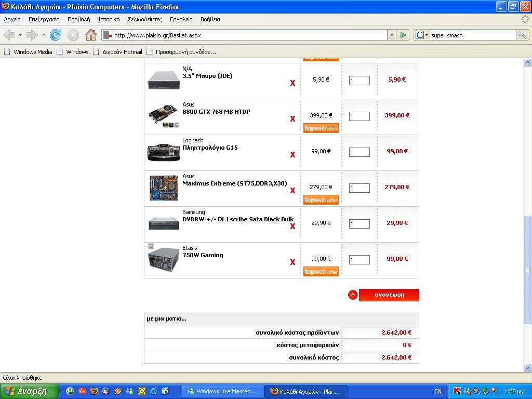This screenshot has width=532, height=399.
Task: Click the quantity field for 8800 GTX
Action: [x=360, y=116]
